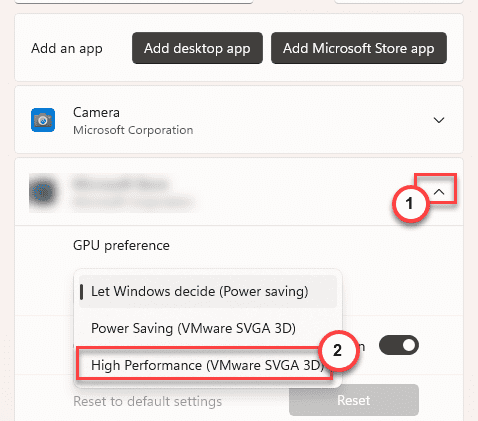Screen dimensions: 478x421
Task: Pick High Performance (VMware SVGA 3D)
Action: pos(205,365)
